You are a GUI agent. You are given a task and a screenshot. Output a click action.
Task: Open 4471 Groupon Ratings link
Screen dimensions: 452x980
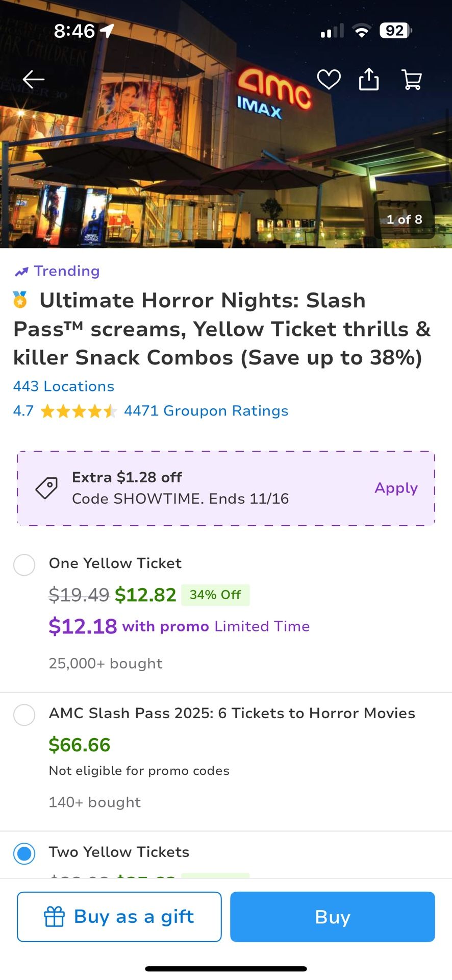(x=206, y=411)
